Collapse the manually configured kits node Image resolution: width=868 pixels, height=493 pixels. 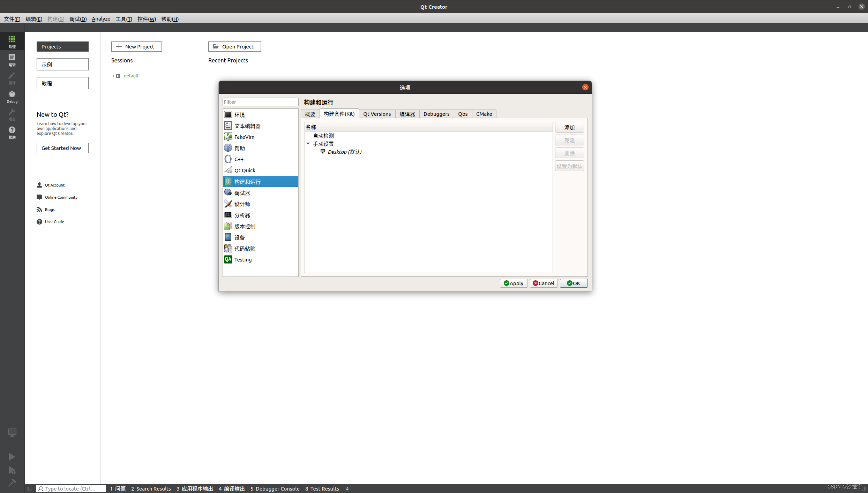(x=308, y=144)
